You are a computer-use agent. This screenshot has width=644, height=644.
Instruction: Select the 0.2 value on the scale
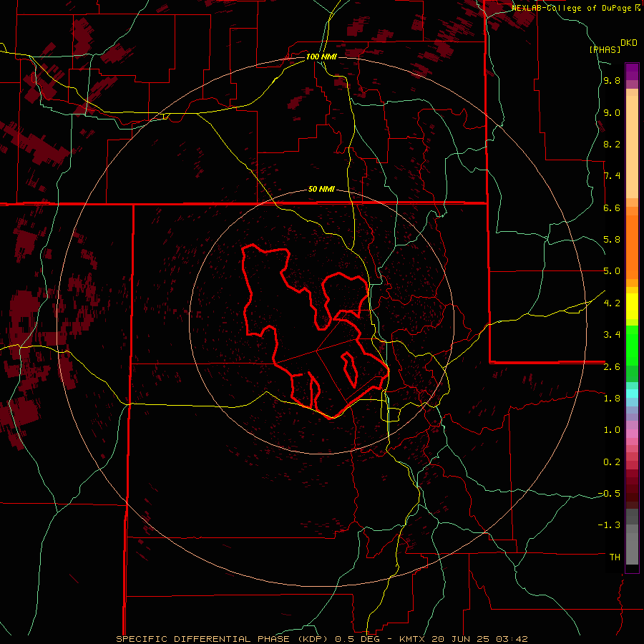tap(612, 462)
